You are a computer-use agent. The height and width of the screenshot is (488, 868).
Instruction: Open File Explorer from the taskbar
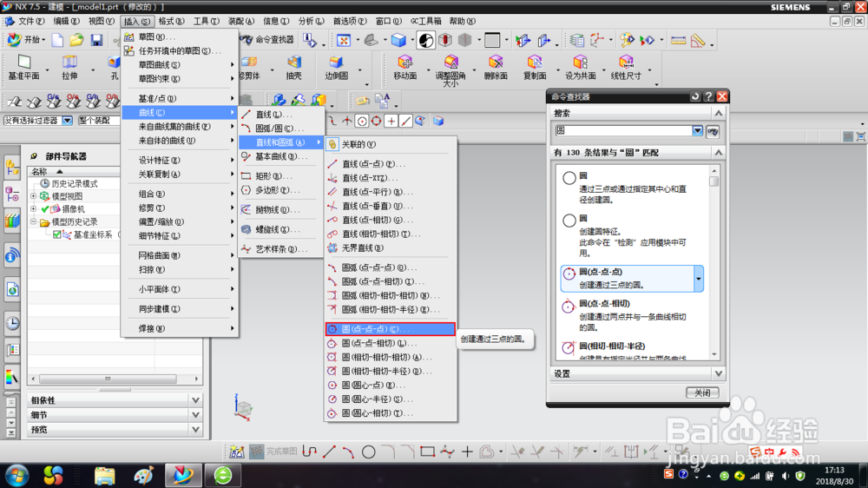(104, 475)
